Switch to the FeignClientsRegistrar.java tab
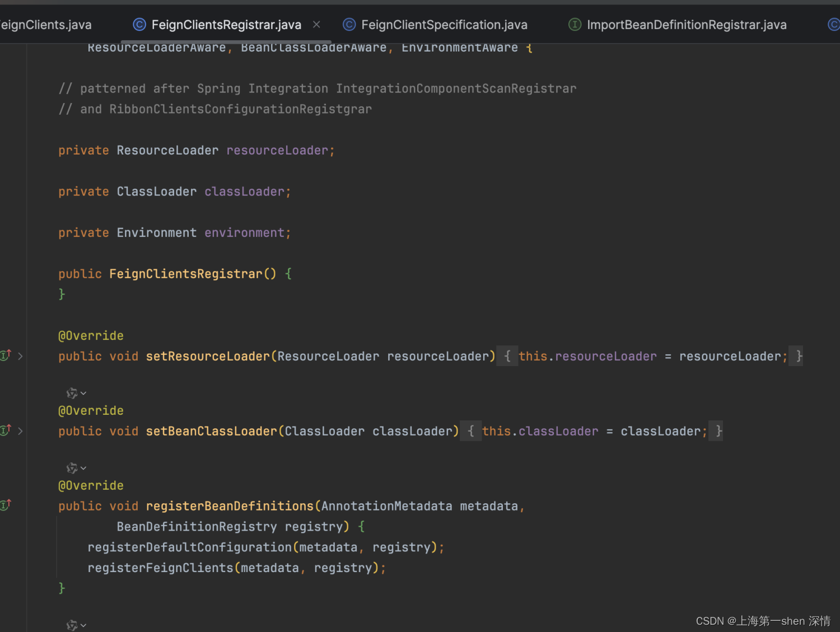Screen dimensions: 840x632 (x=226, y=25)
